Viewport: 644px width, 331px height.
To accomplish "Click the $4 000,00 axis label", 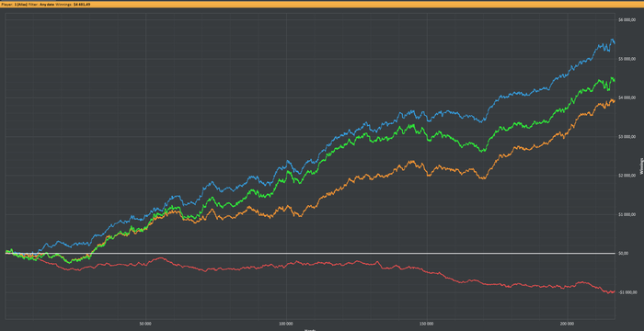I will (x=627, y=97).
